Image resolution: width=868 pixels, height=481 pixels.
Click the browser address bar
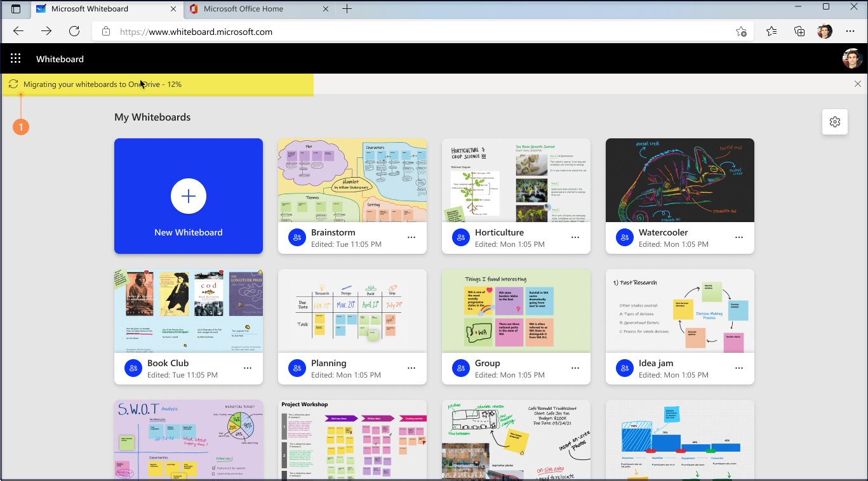pyautogui.click(x=413, y=32)
